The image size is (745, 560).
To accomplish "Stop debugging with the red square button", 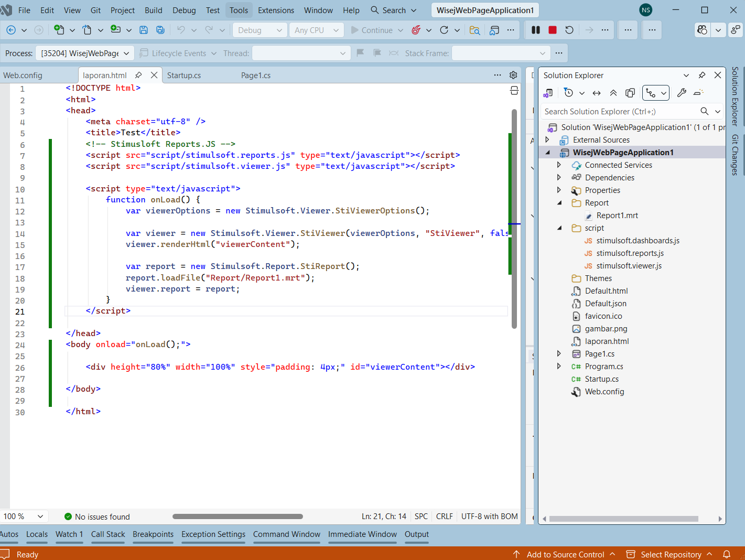I will point(552,30).
